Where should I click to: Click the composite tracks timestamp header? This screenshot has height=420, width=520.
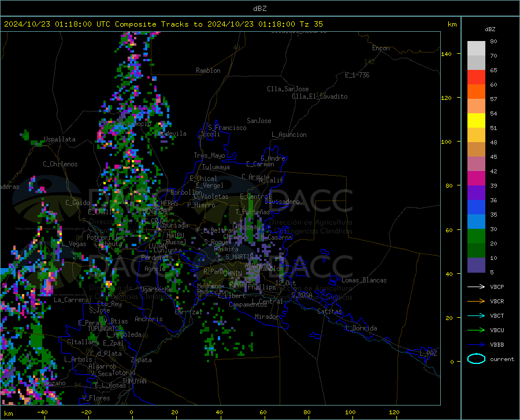(x=163, y=24)
